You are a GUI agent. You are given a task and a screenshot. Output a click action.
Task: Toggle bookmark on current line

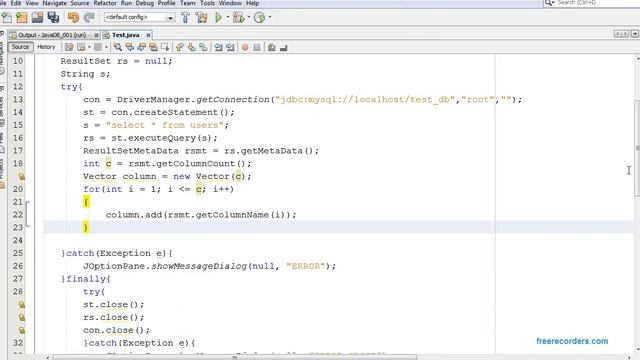click(x=203, y=47)
